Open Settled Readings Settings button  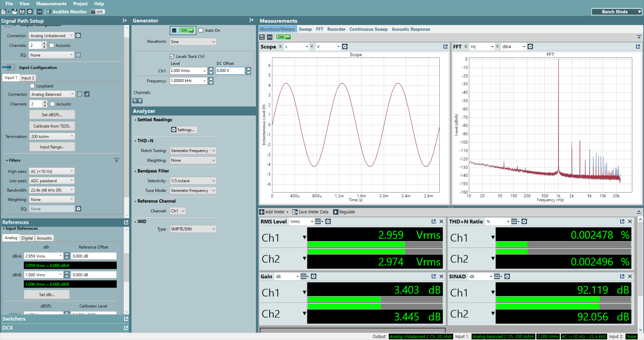point(184,130)
